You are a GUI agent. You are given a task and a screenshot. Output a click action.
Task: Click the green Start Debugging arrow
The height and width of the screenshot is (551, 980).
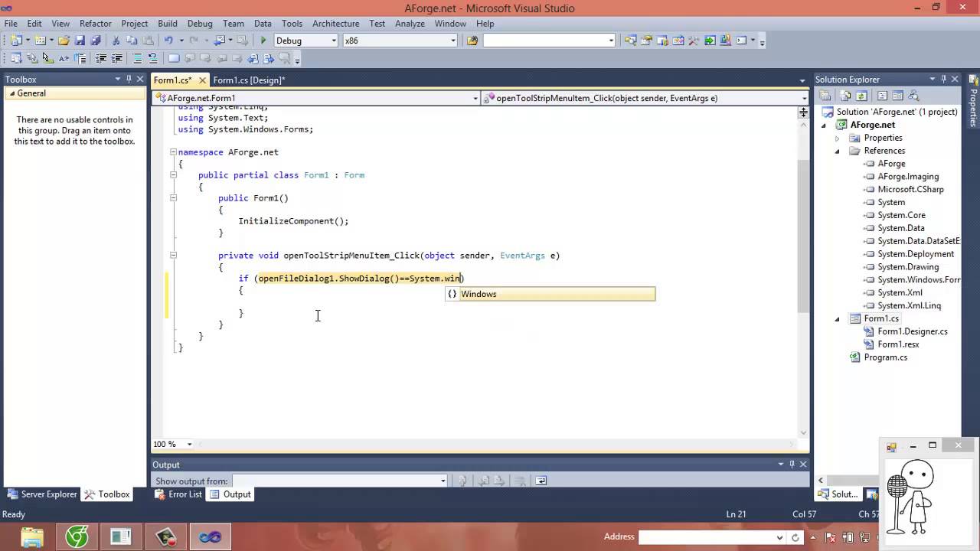(263, 41)
